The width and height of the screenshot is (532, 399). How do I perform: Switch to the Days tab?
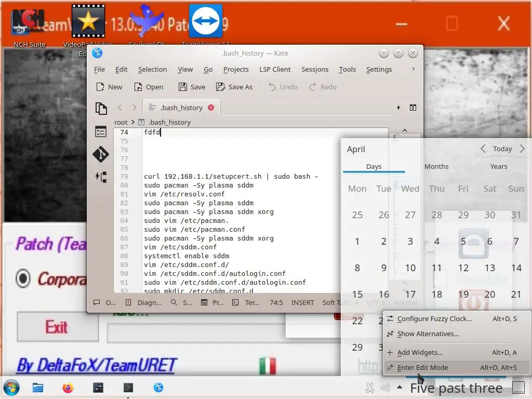coord(374,166)
